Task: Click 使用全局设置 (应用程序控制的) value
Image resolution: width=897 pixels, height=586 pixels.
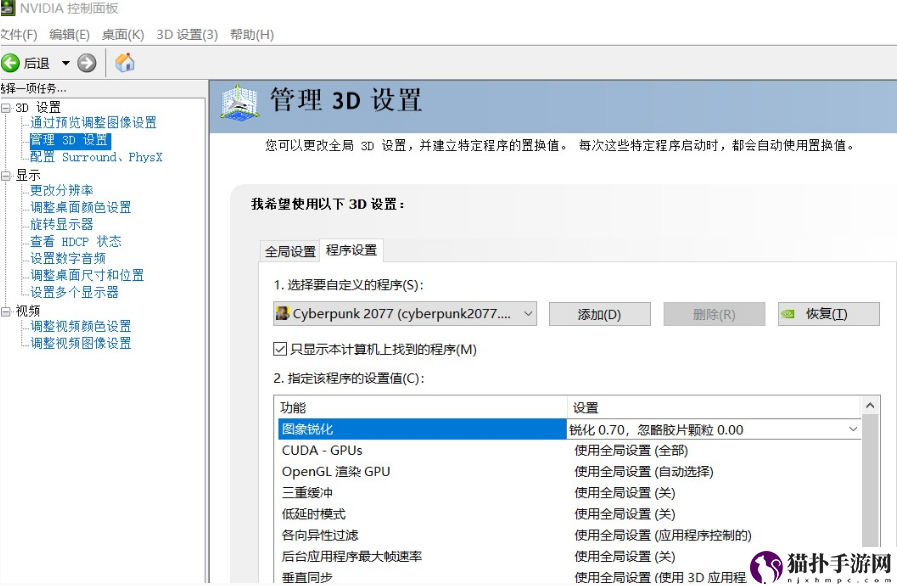Action: (663, 535)
